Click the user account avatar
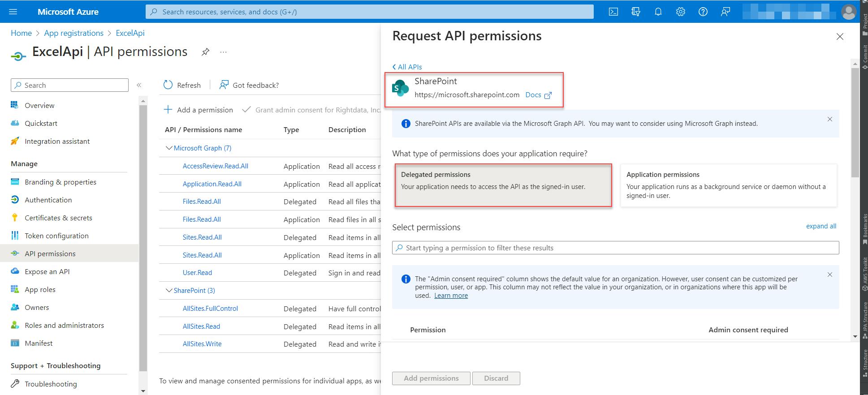Image resolution: width=868 pixels, height=395 pixels. point(848,12)
